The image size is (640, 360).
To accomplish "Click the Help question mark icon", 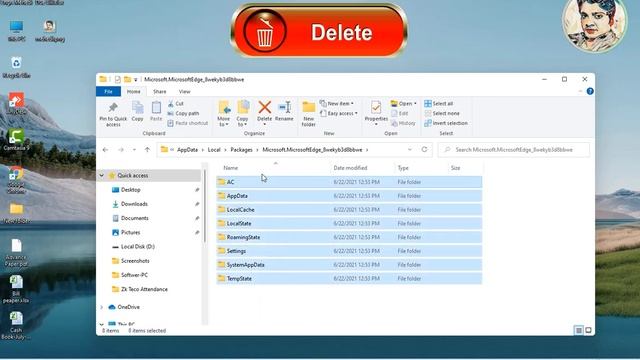I will 590,91.
